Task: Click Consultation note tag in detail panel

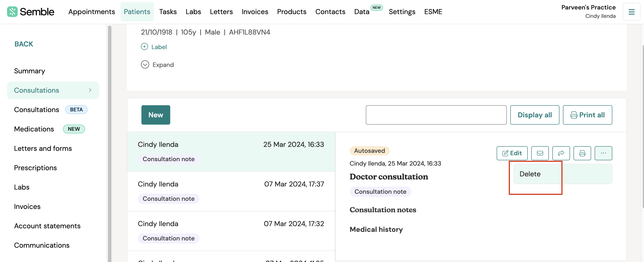Action: click(380, 192)
